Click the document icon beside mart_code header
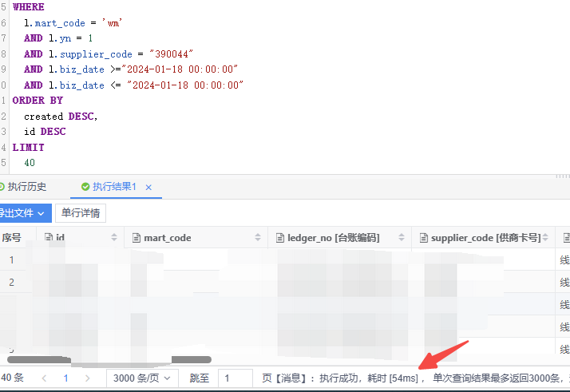570x392 pixels. click(137, 238)
